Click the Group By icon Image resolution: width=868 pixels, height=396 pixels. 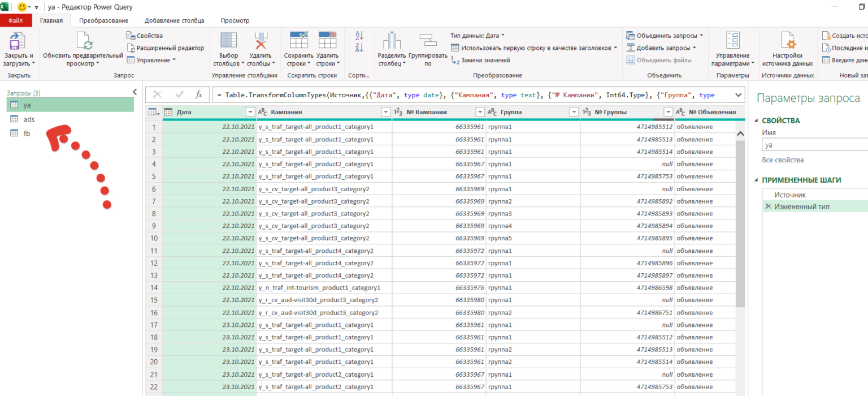(428, 41)
